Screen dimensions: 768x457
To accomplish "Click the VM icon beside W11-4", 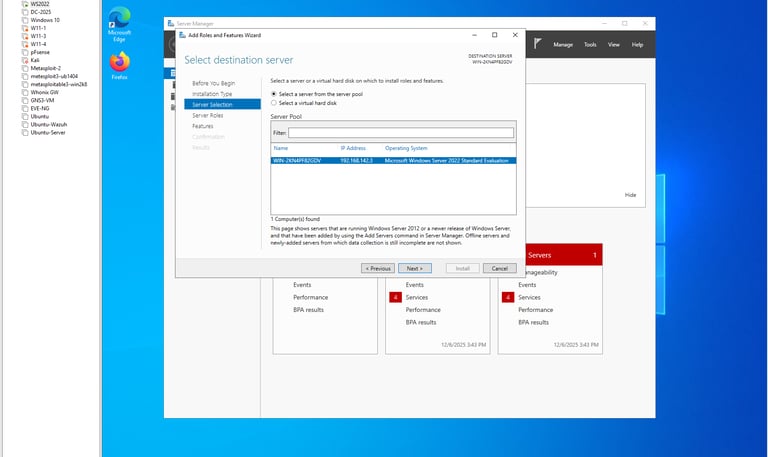I will tap(25, 44).
